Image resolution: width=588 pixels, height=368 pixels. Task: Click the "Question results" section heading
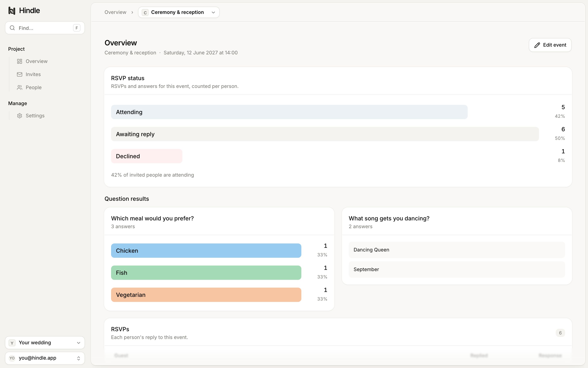pos(127,199)
